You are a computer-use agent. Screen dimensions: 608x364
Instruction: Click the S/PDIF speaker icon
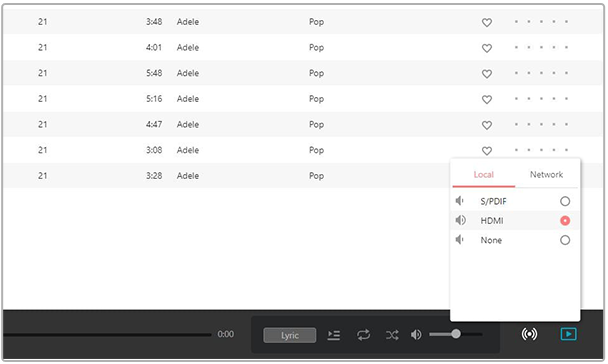click(459, 201)
